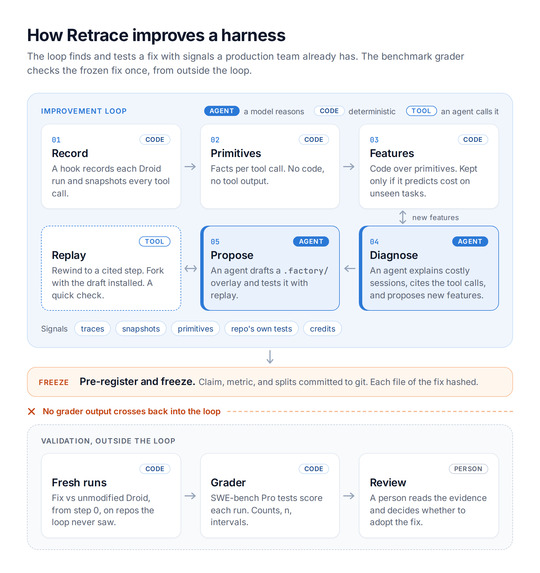Click the two-way arrow between Replay and Propose

[x=190, y=269]
